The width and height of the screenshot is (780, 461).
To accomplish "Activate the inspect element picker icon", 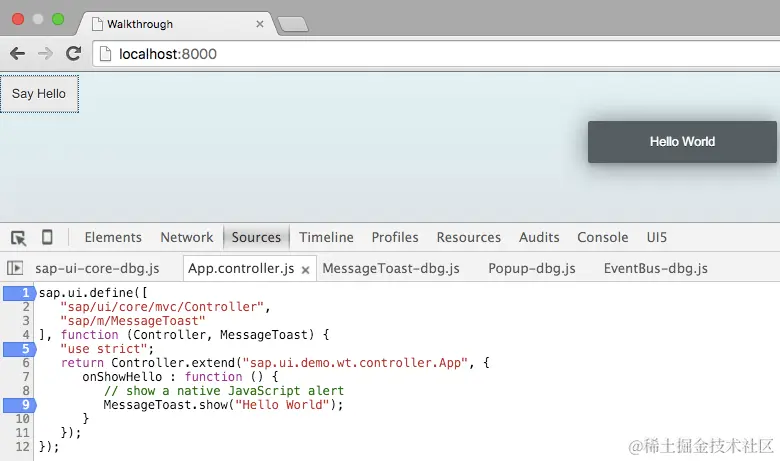I will coord(18,238).
